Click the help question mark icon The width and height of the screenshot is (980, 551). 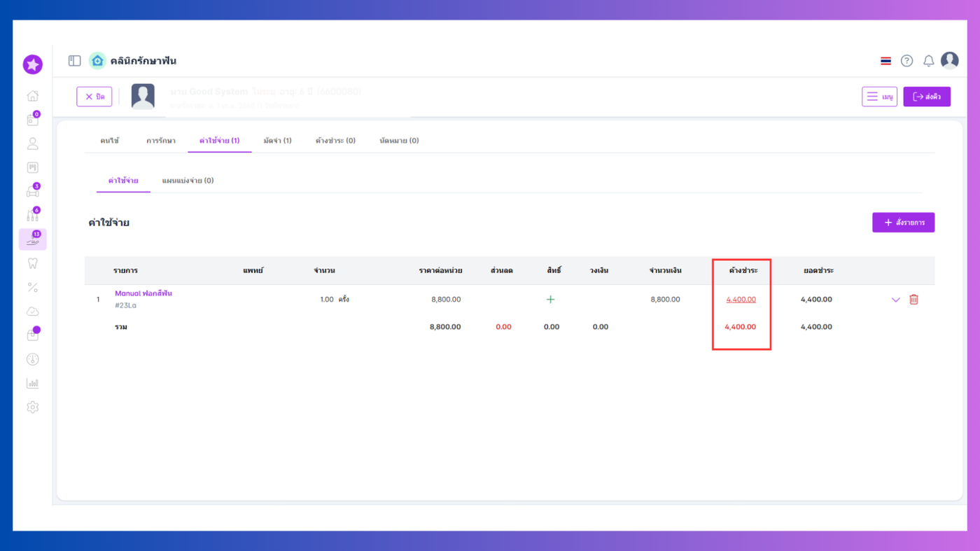pyautogui.click(x=906, y=61)
